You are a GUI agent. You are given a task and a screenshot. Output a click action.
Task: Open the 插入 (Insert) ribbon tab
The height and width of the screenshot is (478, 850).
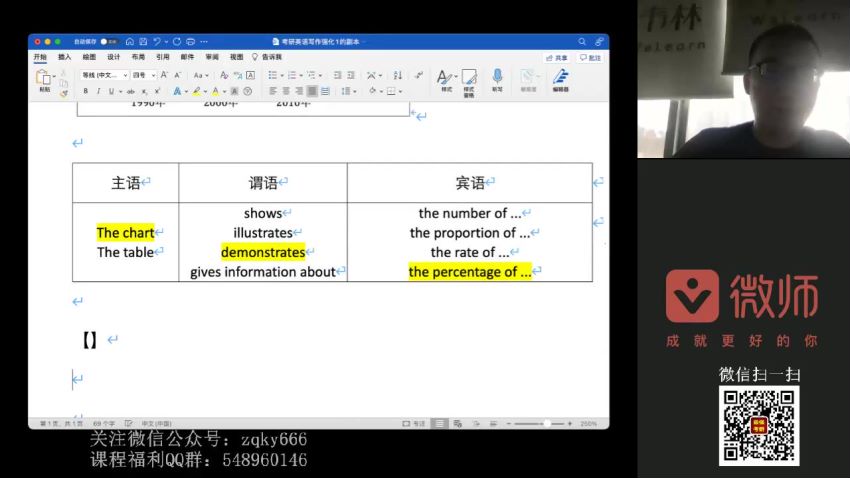(65, 57)
